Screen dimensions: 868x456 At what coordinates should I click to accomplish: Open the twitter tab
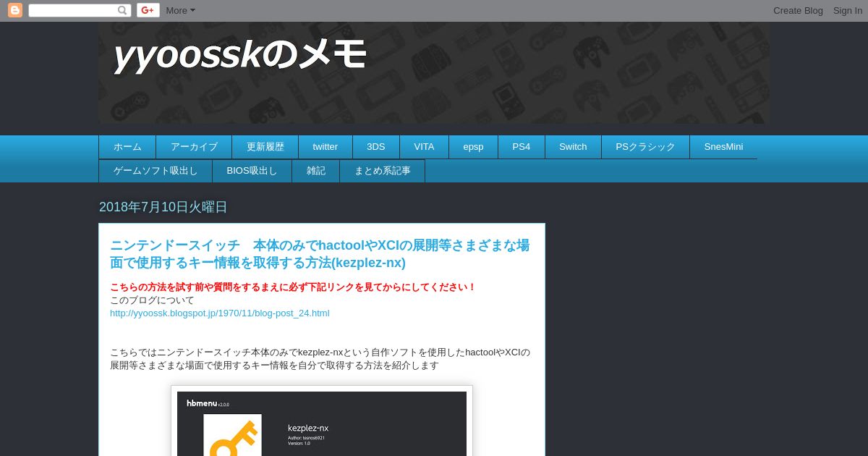(325, 146)
